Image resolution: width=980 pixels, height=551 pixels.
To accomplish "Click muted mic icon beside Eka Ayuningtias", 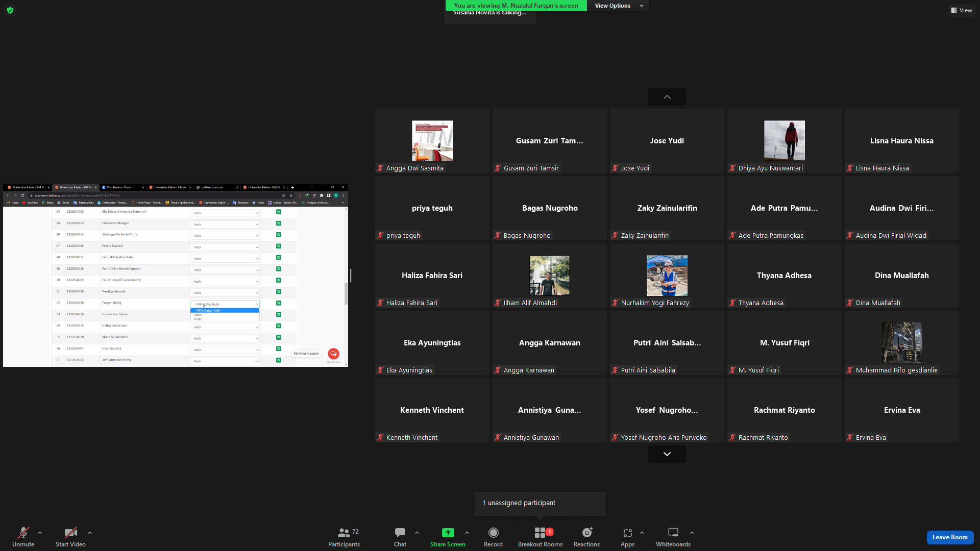I will [380, 370].
